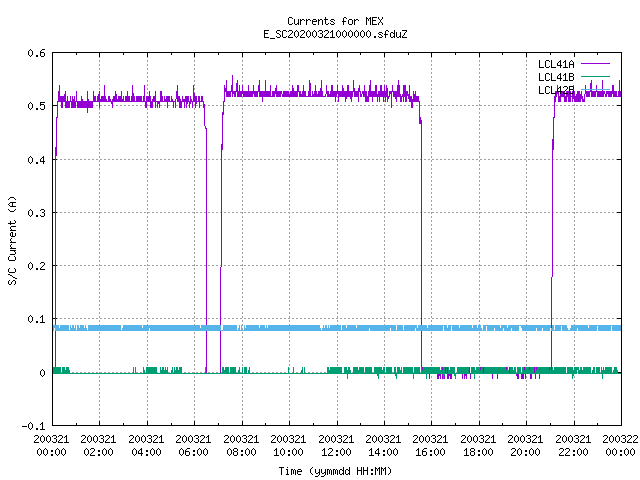
Task: Click the x-axis tick 200321 06:00
Action: tap(193, 446)
